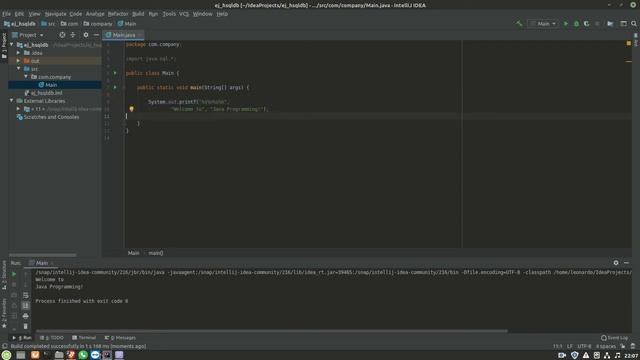Click LF line separator in status bar

coord(569,346)
